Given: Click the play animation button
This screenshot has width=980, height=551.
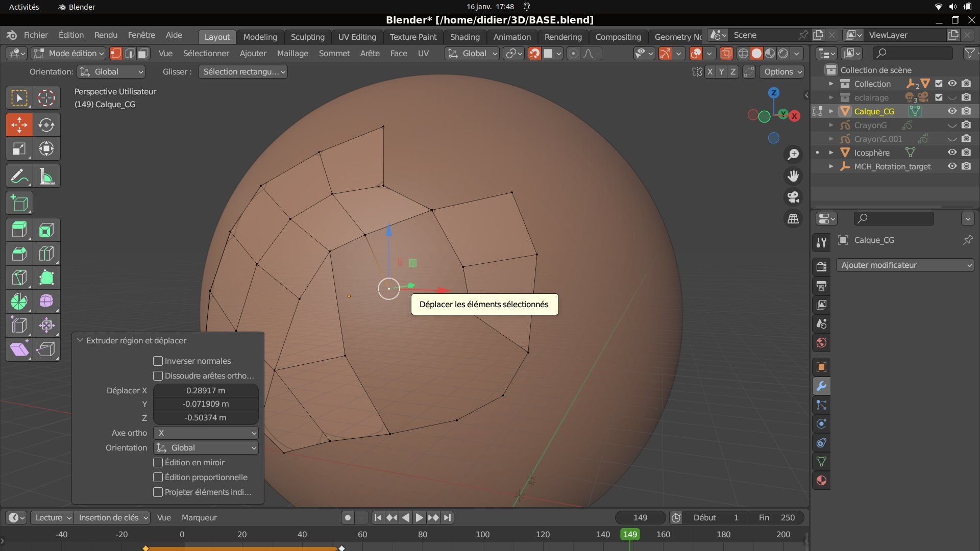Looking at the screenshot, I should tap(419, 517).
